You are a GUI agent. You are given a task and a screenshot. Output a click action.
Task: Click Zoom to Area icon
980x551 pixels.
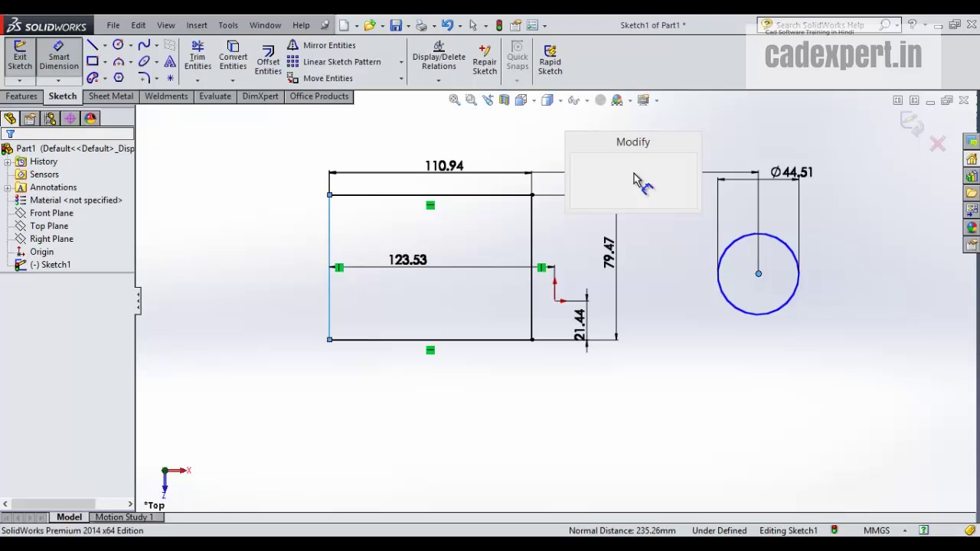[x=471, y=100]
